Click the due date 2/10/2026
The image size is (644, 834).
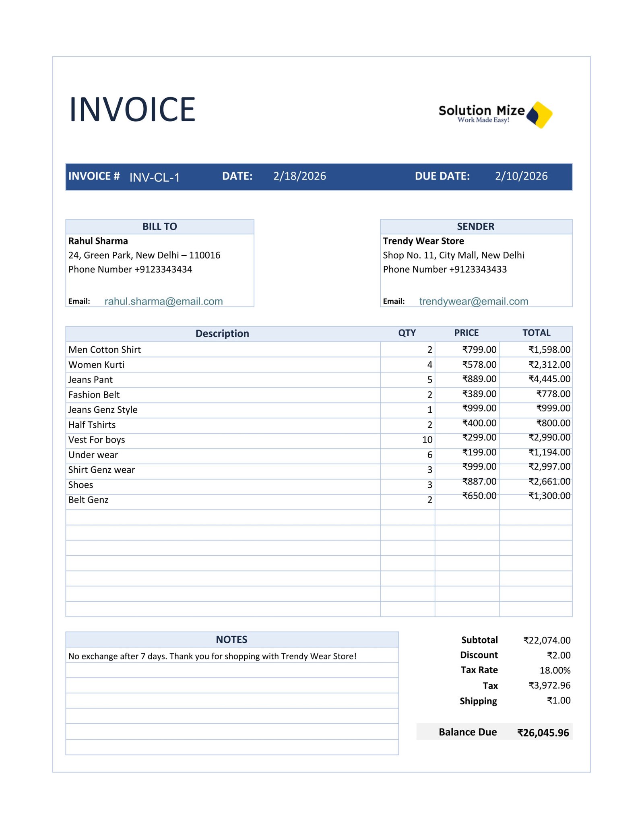[521, 176]
